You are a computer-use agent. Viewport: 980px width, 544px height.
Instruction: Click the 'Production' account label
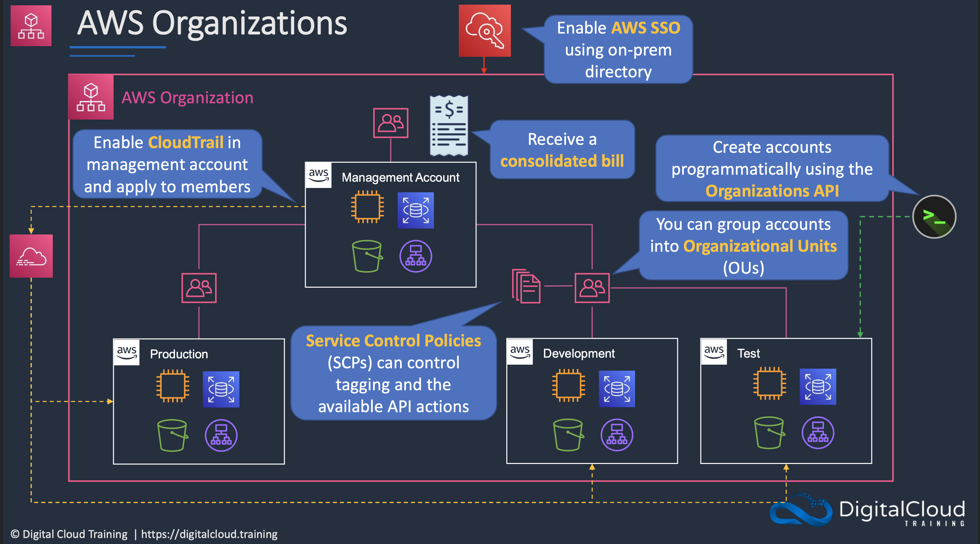tap(179, 354)
